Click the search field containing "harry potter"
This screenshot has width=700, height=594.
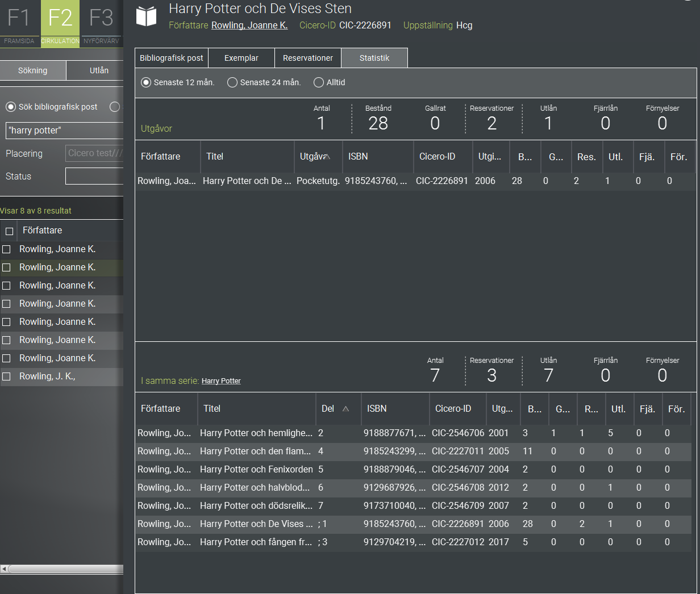[x=64, y=130]
